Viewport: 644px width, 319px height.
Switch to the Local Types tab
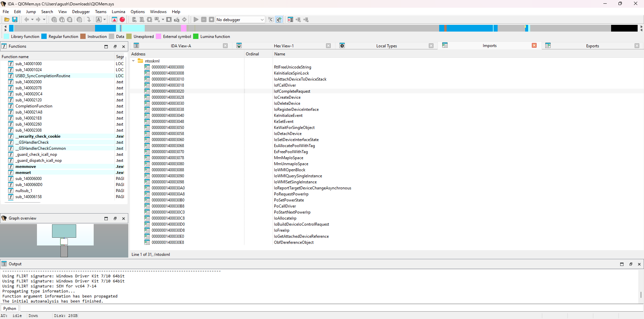pyautogui.click(x=386, y=46)
